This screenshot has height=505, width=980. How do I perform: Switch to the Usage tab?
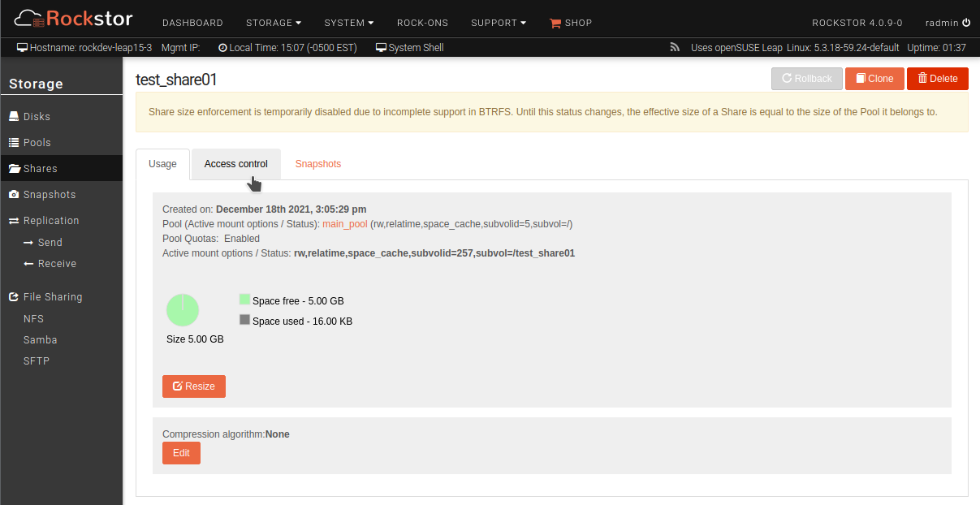point(162,164)
